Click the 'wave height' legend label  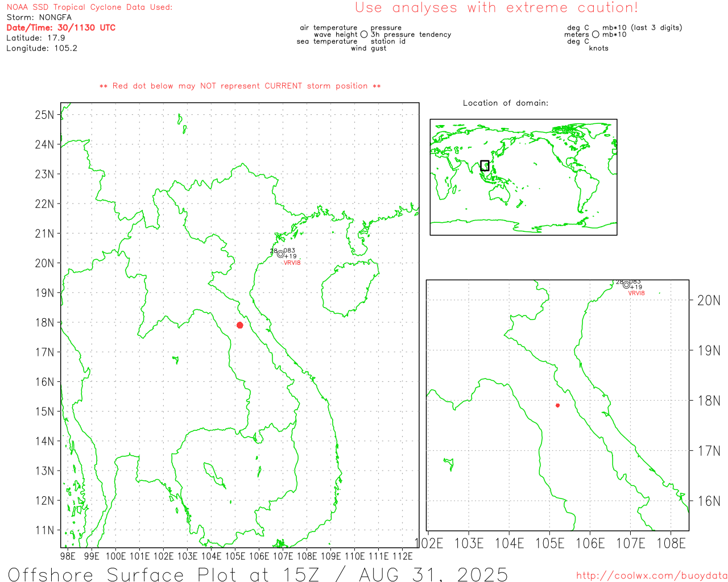click(336, 35)
